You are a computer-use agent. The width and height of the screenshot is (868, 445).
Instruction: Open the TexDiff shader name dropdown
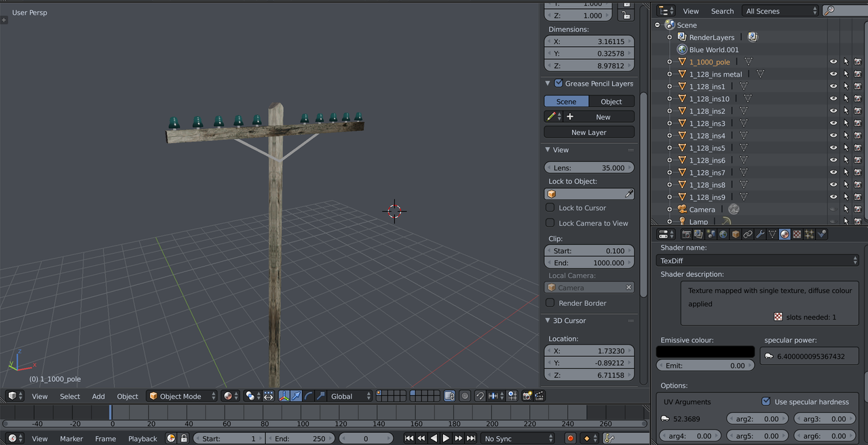(759, 260)
